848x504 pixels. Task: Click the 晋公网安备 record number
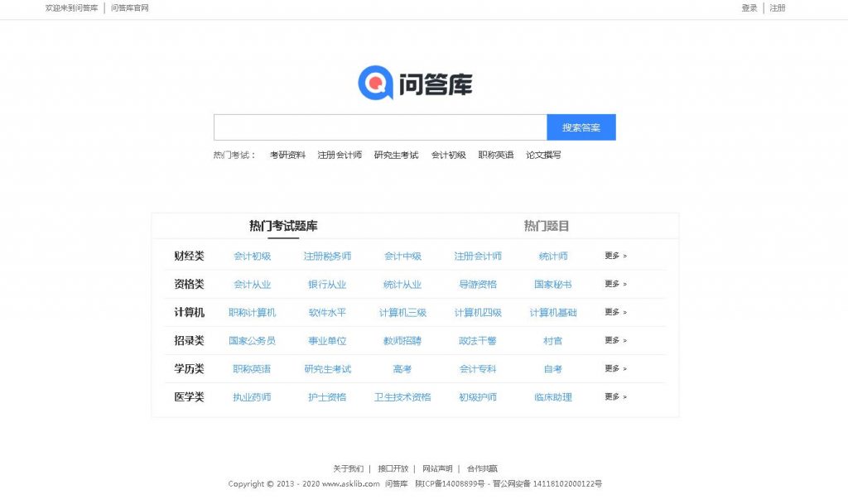pos(547,483)
